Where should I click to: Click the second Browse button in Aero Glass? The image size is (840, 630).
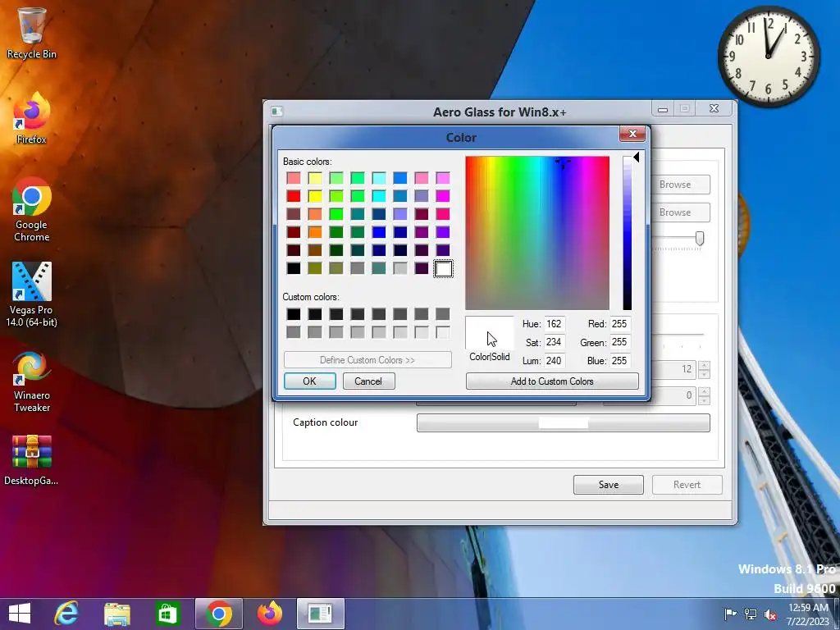click(680, 212)
